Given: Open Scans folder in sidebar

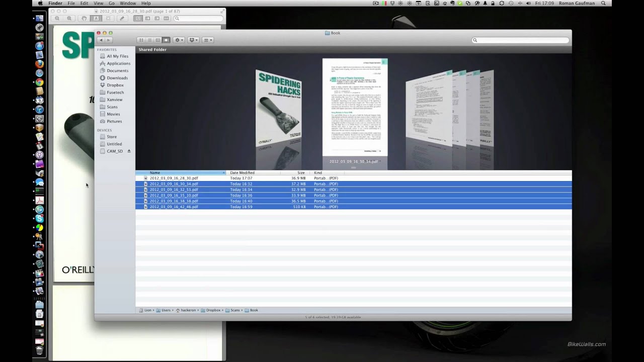Looking at the screenshot, I should coord(109,107).
